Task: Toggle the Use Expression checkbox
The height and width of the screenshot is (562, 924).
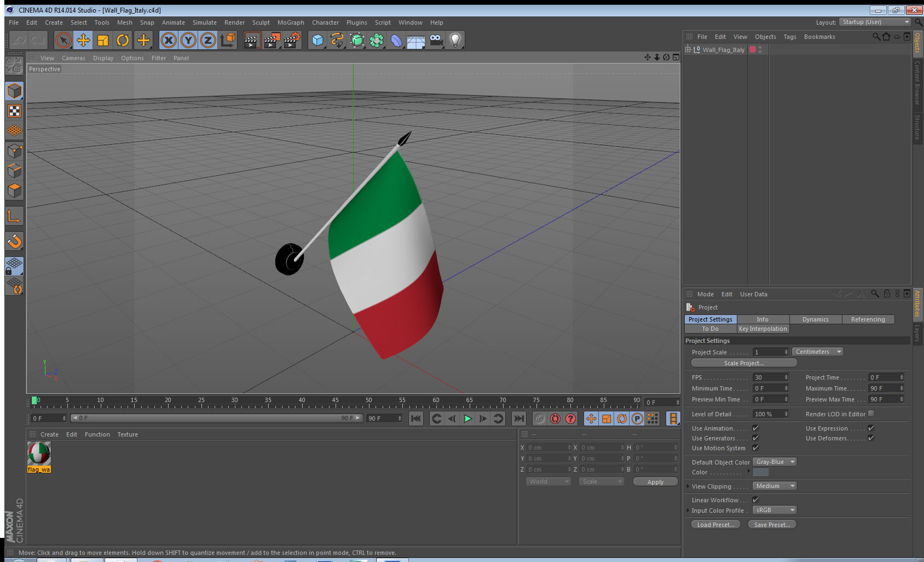Action: 871,428
